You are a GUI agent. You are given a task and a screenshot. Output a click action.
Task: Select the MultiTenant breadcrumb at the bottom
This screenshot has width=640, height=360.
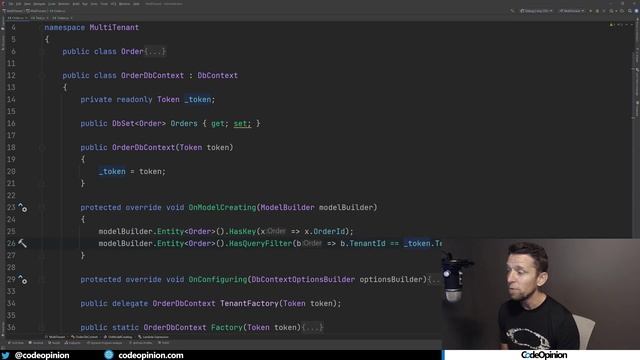55,337
